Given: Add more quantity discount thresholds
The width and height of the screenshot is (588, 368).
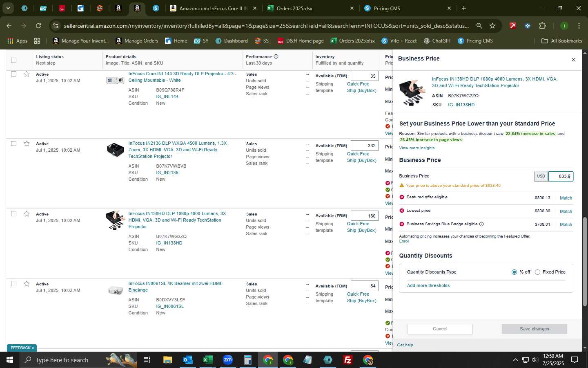Looking at the screenshot, I should coord(428,285).
